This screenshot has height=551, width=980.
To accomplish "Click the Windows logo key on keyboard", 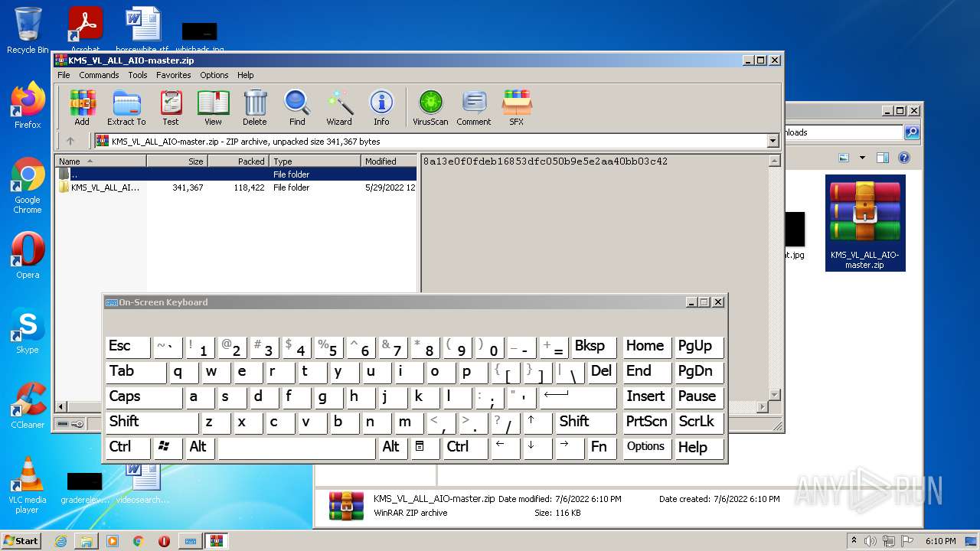I will coord(168,448).
